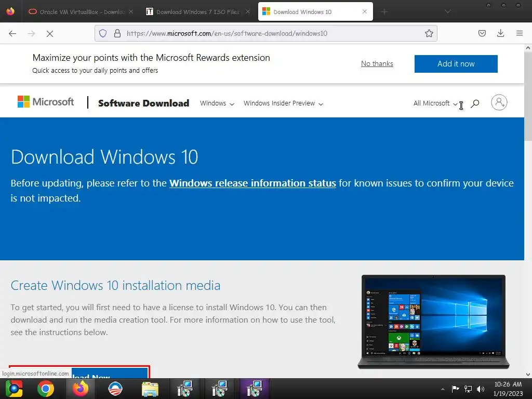Close the Download Windows 10 tab
This screenshot has height=399, width=532.
click(364, 11)
